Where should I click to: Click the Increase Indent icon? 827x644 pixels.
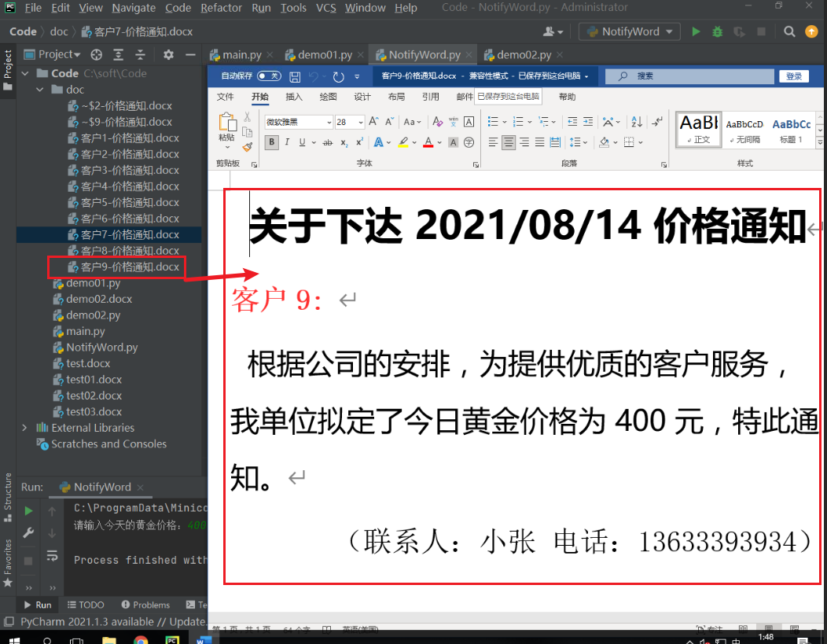coord(588,122)
